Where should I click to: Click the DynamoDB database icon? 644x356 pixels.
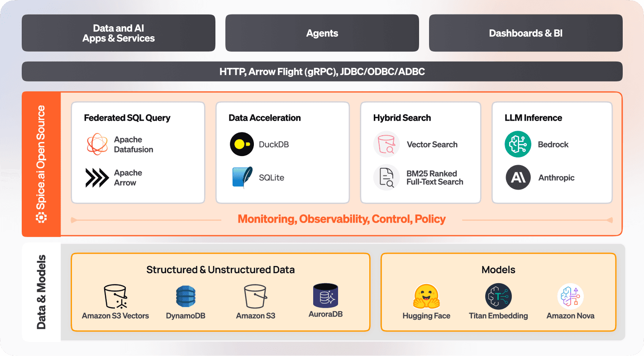(x=185, y=296)
